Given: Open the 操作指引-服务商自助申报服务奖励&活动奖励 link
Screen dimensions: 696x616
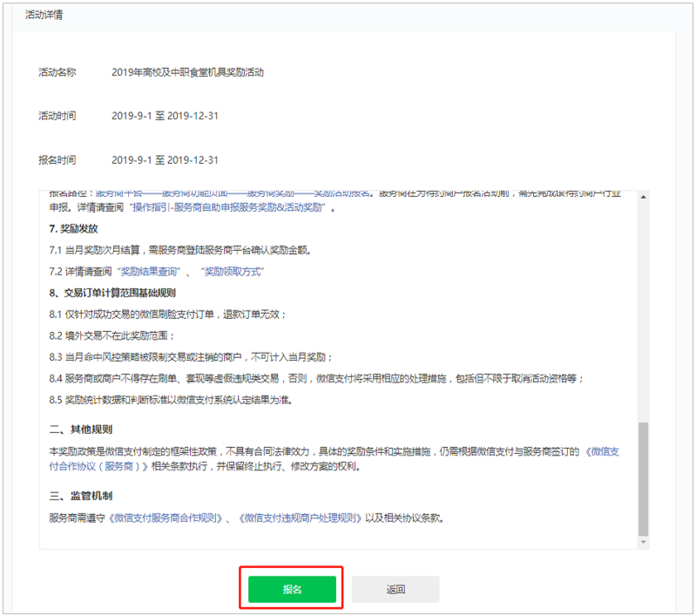Looking at the screenshot, I should [x=229, y=207].
